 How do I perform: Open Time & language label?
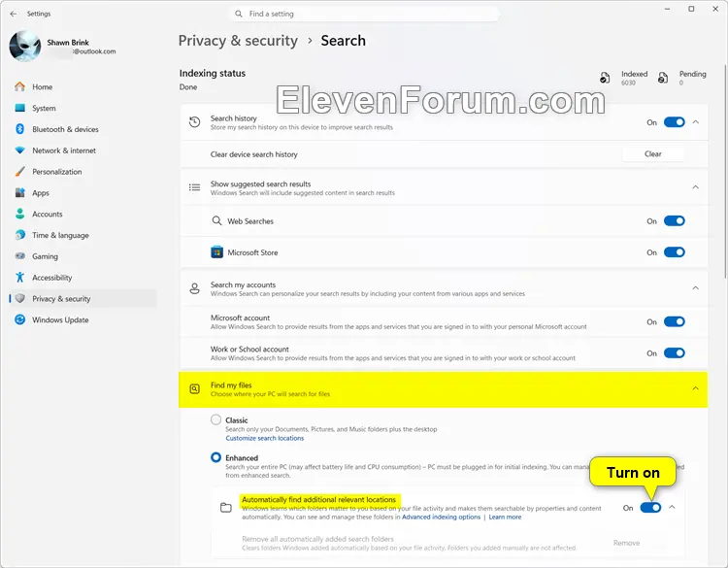tap(60, 236)
